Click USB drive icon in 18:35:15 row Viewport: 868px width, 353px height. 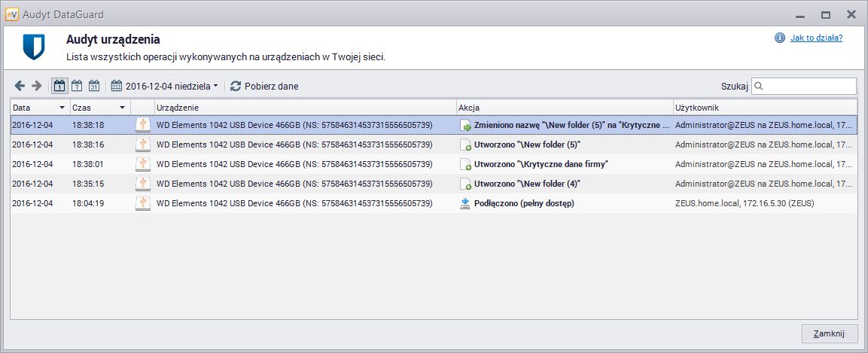click(143, 183)
